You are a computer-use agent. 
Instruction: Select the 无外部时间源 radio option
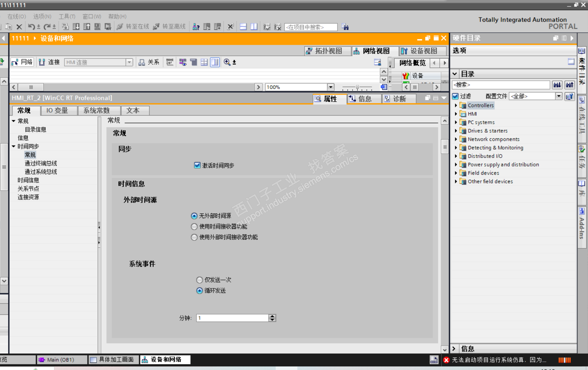click(194, 216)
